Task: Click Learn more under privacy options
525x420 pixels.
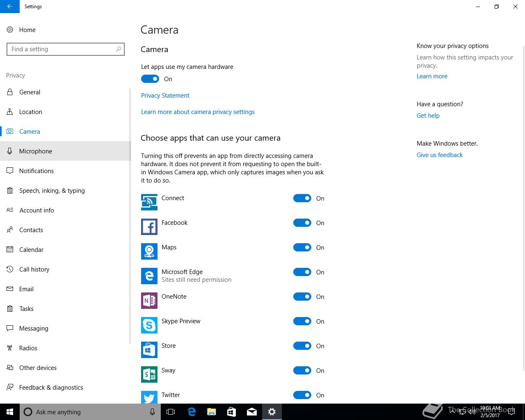Action: 432,76
